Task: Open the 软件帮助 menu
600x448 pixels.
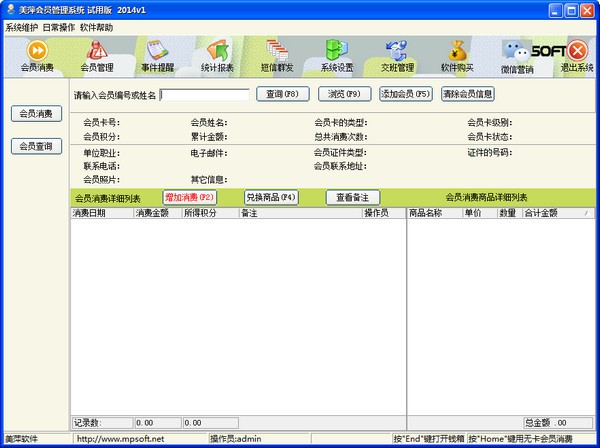Action: click(x=96, y=28)
